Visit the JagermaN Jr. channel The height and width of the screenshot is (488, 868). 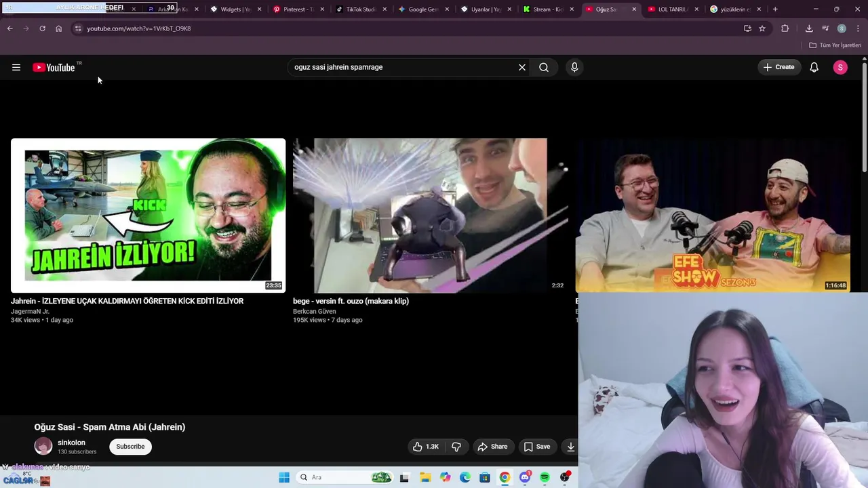pyautogui.click(x=30, y=312)
